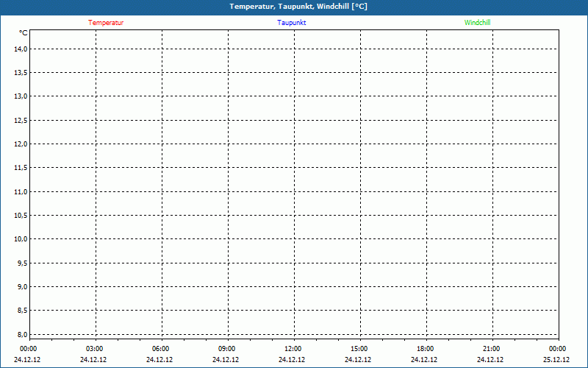Click the green Windchill legend label
The width and height of the screenshot is (588, 368).
(477, 23)
